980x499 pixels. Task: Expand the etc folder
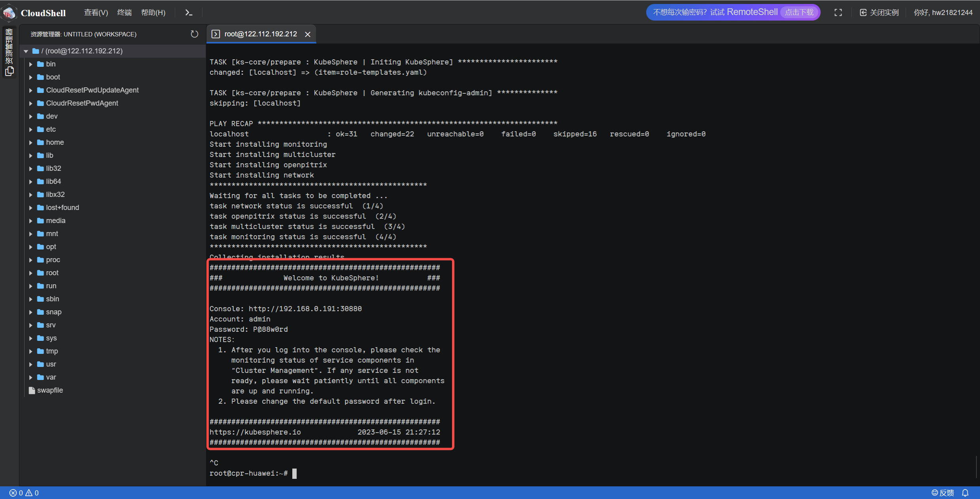click(31, 129)
